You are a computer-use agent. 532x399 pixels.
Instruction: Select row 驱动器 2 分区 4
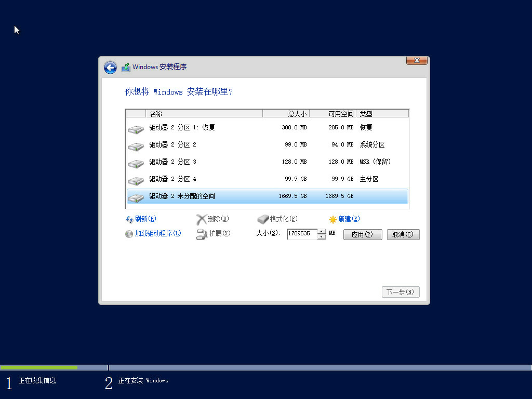pos(268,179)
